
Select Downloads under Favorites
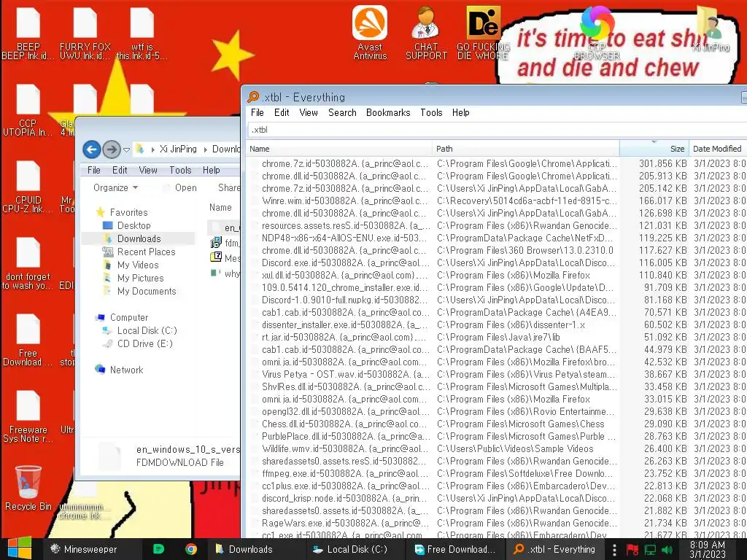click(138, 238)
